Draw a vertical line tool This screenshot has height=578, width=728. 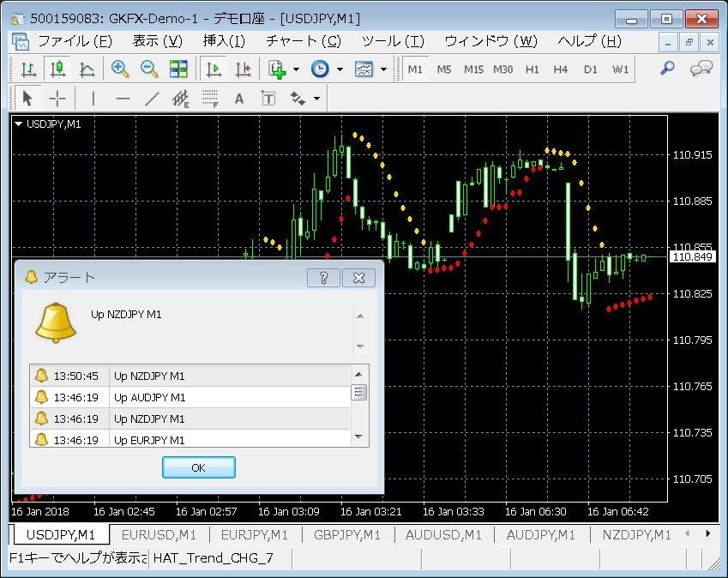click(x=93, y=99)
